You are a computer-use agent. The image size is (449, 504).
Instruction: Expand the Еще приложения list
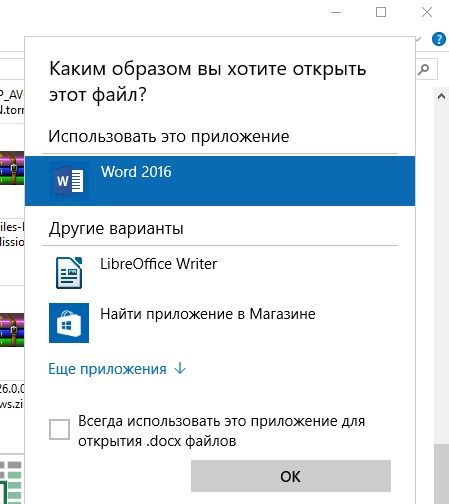click(x=117, y=369)
